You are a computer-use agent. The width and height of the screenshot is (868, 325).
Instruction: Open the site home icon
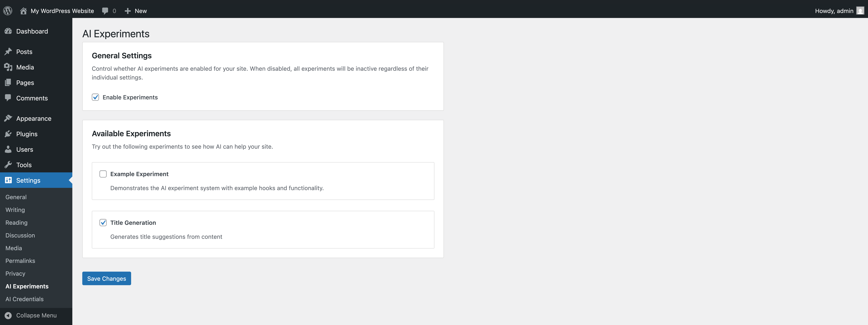(23, 11)
